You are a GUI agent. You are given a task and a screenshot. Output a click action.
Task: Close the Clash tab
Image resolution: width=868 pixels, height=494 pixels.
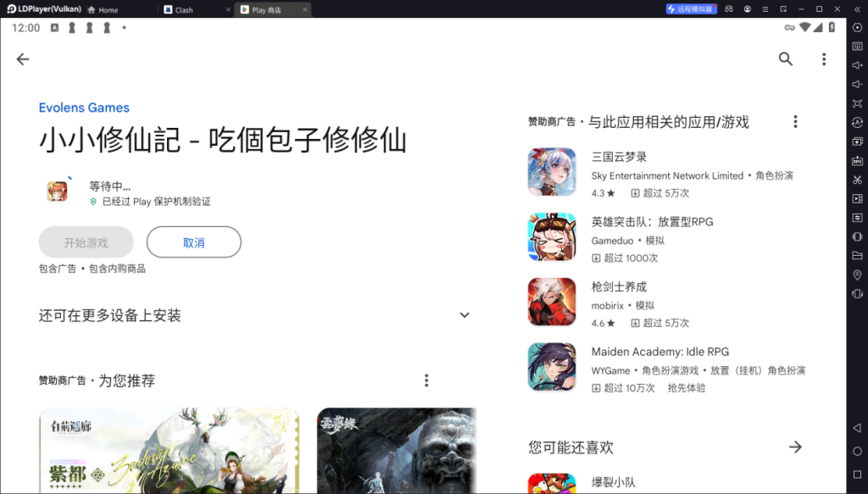(x=228, y=9)
